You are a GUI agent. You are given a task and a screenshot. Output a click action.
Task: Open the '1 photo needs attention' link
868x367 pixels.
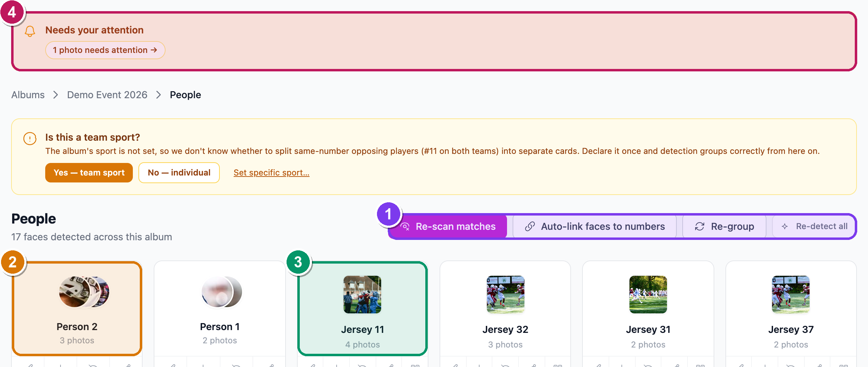point(105,50)
